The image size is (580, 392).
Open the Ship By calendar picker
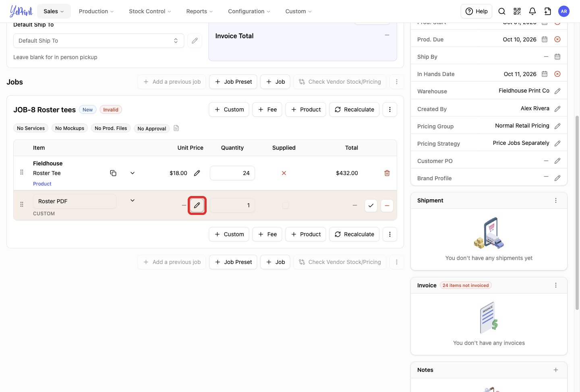pyautogui.click(x=557, y=57)
